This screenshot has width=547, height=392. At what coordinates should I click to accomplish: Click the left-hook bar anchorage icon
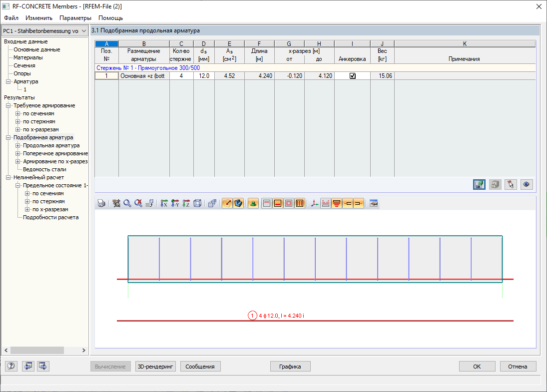[x=348, y=203]
